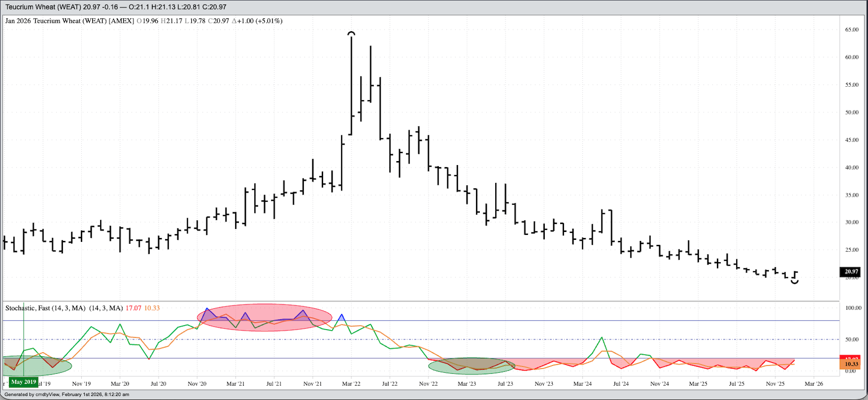Click the [AMEX] exchange label
The height and width of the screenshot is (400, 868).
pos(121,21)
